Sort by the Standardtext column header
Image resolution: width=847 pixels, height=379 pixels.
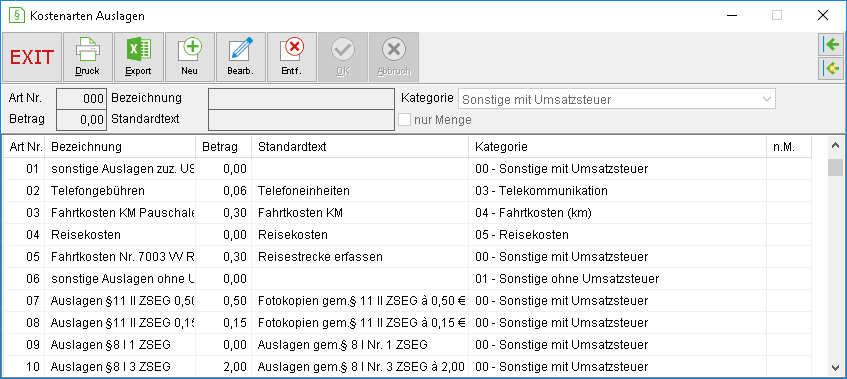(x=360, y=147)
